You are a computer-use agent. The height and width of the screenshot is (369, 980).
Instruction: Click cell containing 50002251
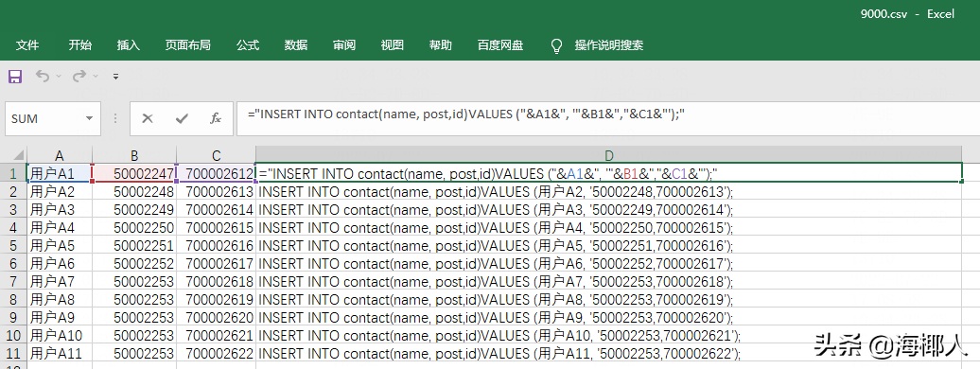[x=134, y=245]
